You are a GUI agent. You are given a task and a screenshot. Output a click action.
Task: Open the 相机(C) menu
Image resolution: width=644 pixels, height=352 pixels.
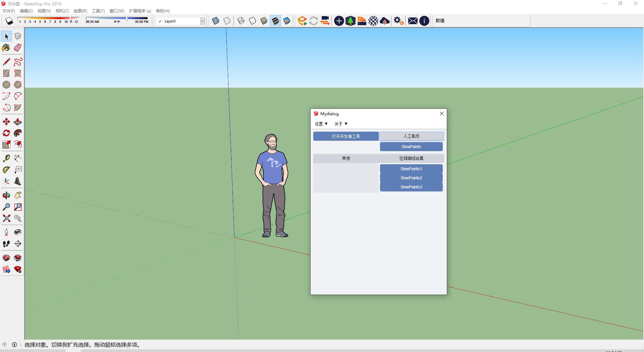point(62,11)
